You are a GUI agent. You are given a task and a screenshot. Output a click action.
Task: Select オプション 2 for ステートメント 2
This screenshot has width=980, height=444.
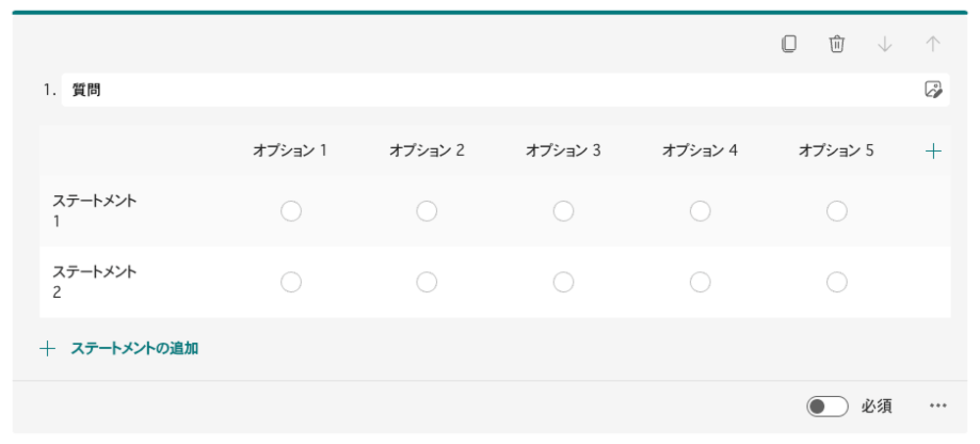426,281
